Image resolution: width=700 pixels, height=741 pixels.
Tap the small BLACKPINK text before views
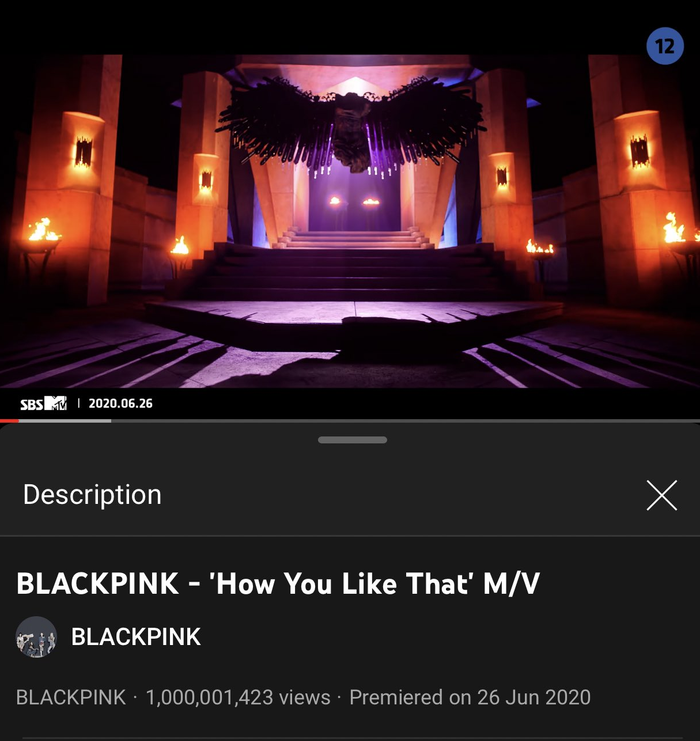(x=71, y=698)
